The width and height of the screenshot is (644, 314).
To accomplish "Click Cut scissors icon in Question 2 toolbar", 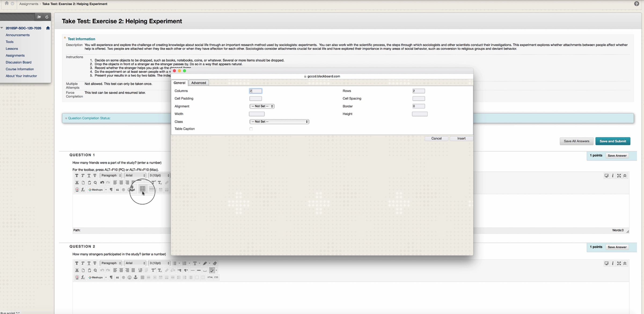I will (x=77, y=270).
